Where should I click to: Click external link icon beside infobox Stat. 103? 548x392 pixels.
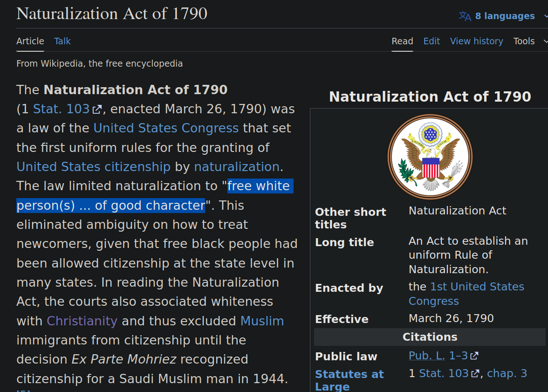(x=475, y=374)
